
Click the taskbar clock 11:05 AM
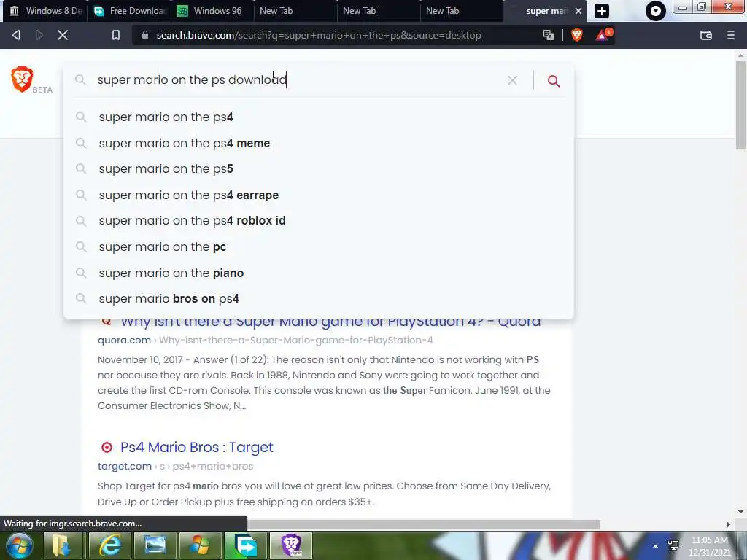point(709,540)
